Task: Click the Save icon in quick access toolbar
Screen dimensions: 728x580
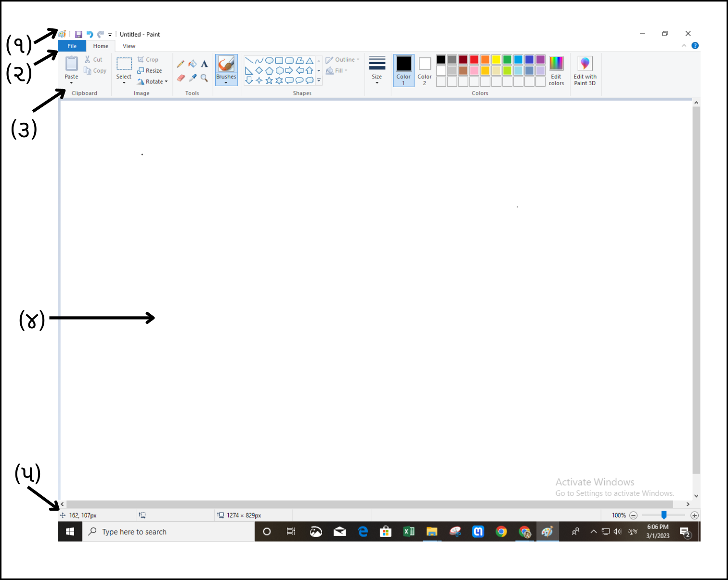Action: tap(78, 34)
